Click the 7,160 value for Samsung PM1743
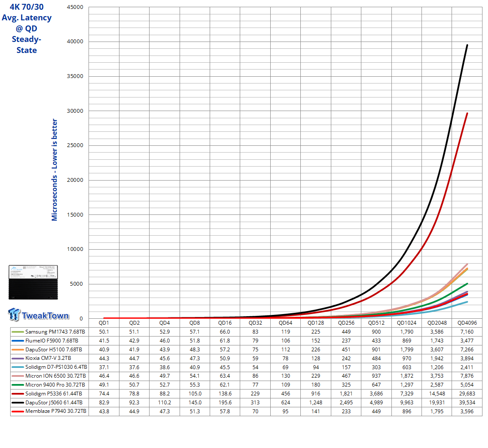This screenshot has width=488, height=448. tap(467, 332)
